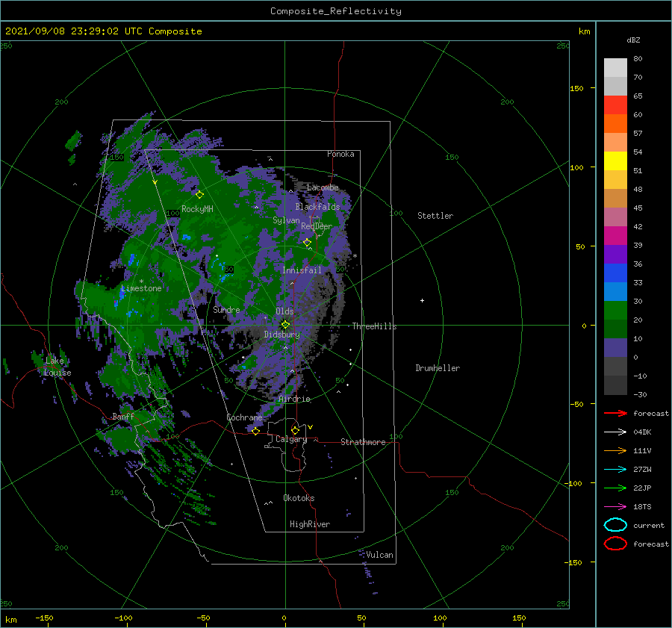Viewport: 672px width, 628px height.
Task: Click the RedDeer city label
Action: [x=317, y=226]
